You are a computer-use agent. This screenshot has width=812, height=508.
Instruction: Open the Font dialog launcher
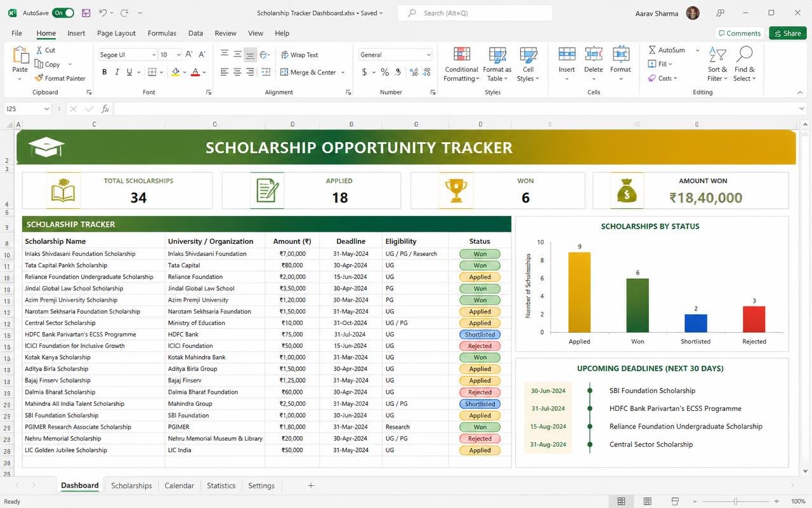[x=209, y=93]
